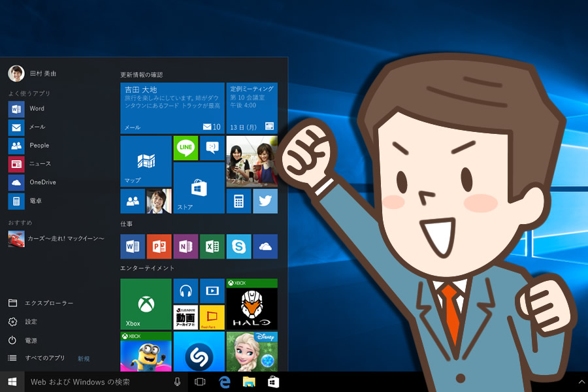Image resolution: width=588 pixels, height=392 pixels.
Task: Open the マップ tile
Action: point(146,161)
